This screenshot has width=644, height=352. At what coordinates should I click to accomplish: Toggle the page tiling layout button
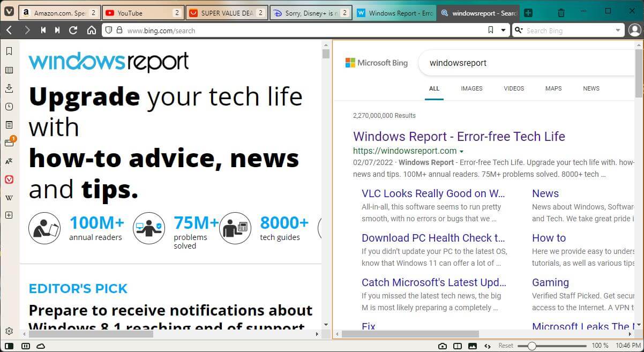458,346
